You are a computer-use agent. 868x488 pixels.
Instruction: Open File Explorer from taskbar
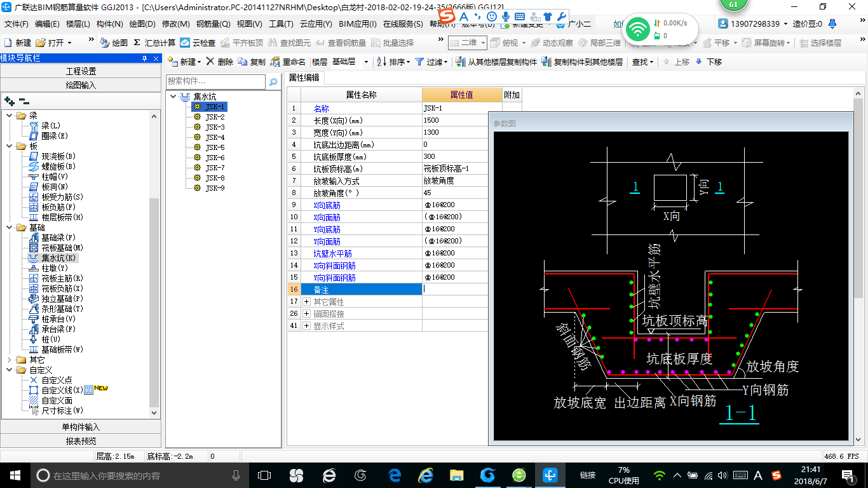[456, 475]
